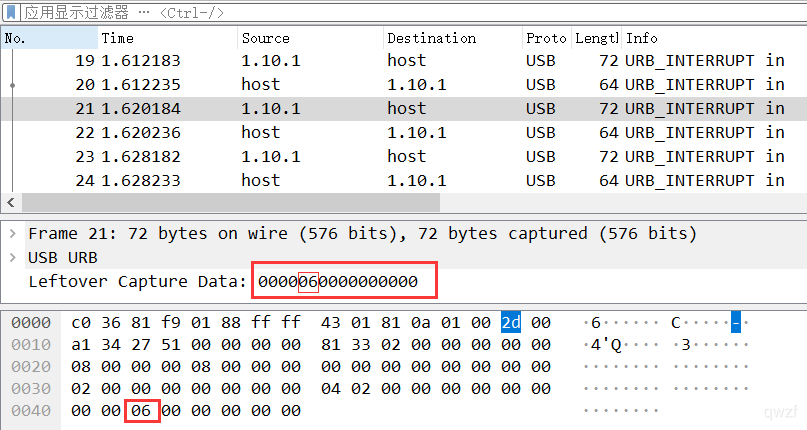The image size is (807, 430).
Task: Click the Source column header
Action: (310, 38)
